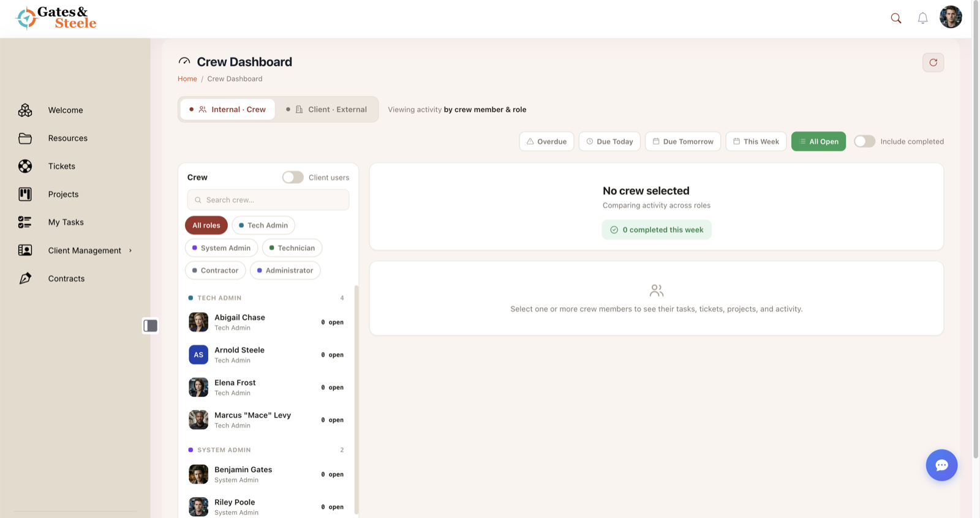The image size is (980, 518).
Task: Click the My Tasks checklist icon
Action: [x=25, y=222]
